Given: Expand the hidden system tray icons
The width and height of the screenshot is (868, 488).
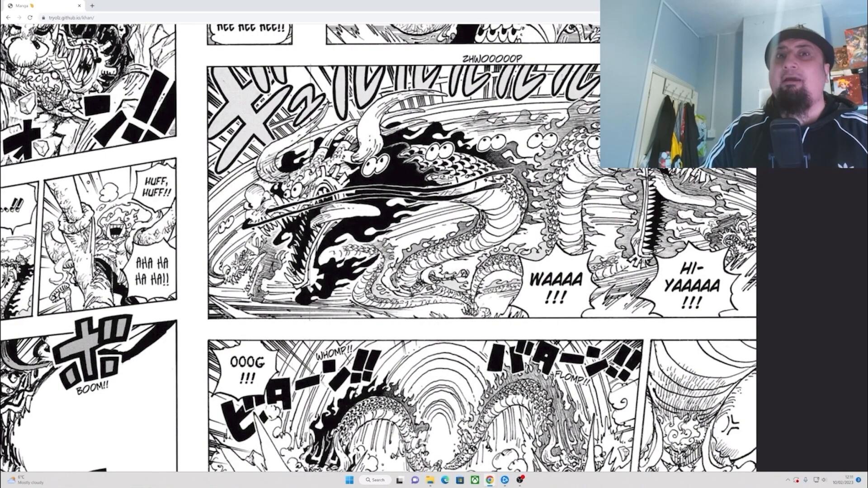Looking at the screenshot, I should pyautogui.click(x=788, y=480).
